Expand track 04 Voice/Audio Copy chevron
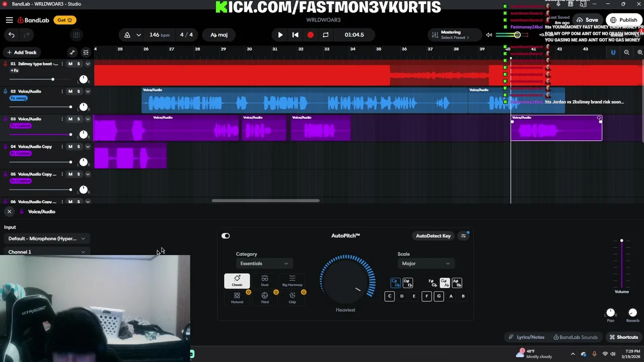This screenshot has height=362, width=644. click(x=88, y=147)
